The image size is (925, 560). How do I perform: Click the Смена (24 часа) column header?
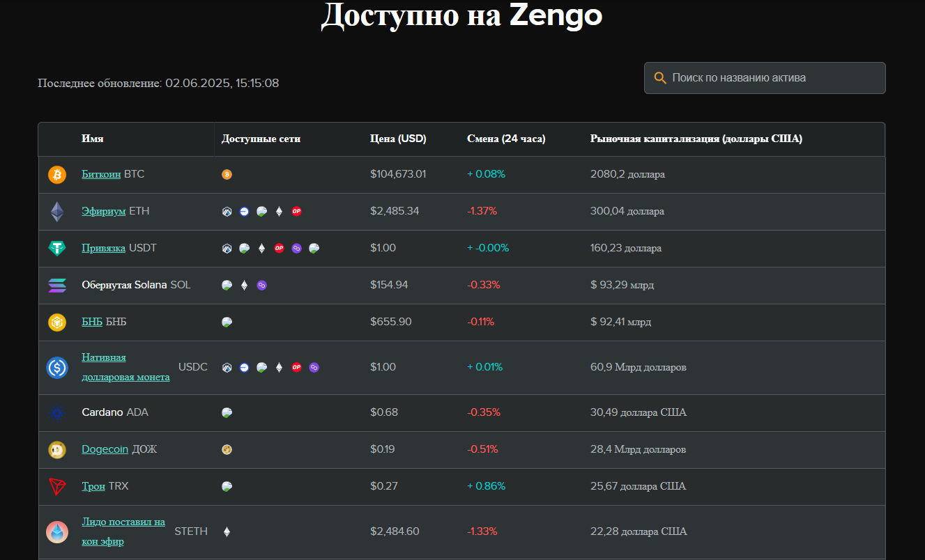click(x=506, y=139)
